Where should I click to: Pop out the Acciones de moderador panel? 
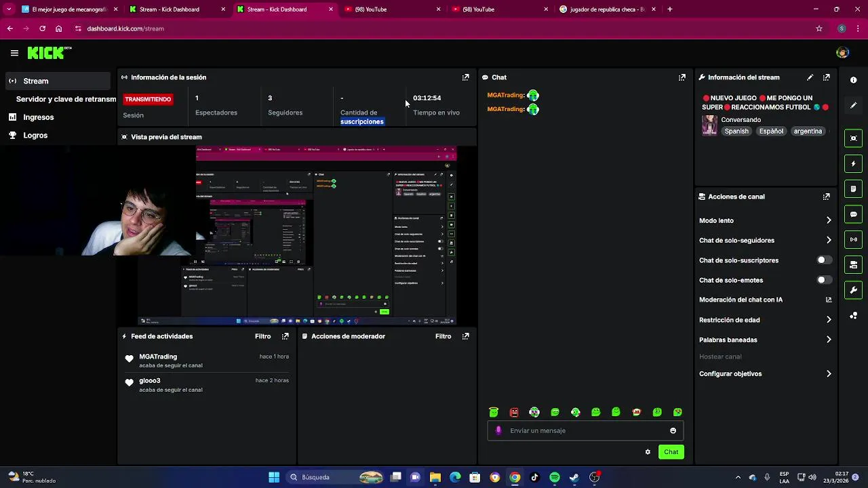[465, 336]
